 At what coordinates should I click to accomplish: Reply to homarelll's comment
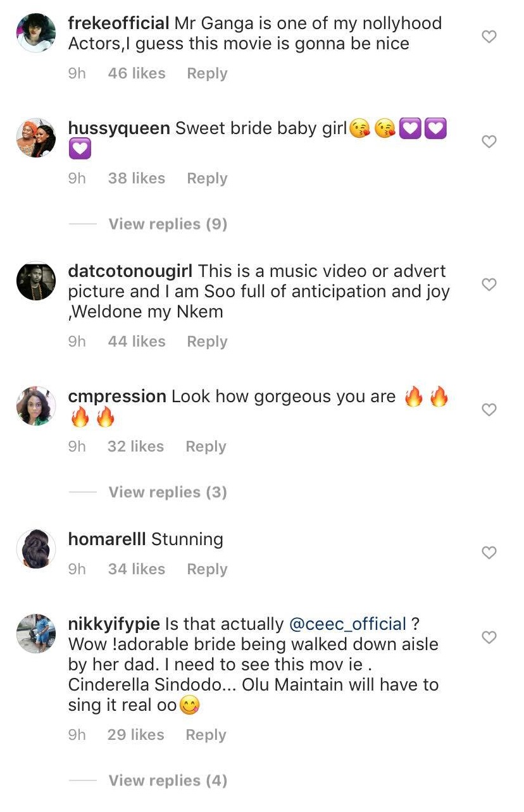[207, 569]
